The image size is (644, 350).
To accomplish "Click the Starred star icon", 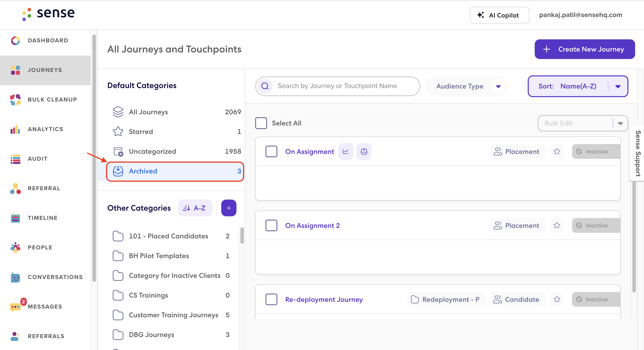I will [x=118, y=131].
